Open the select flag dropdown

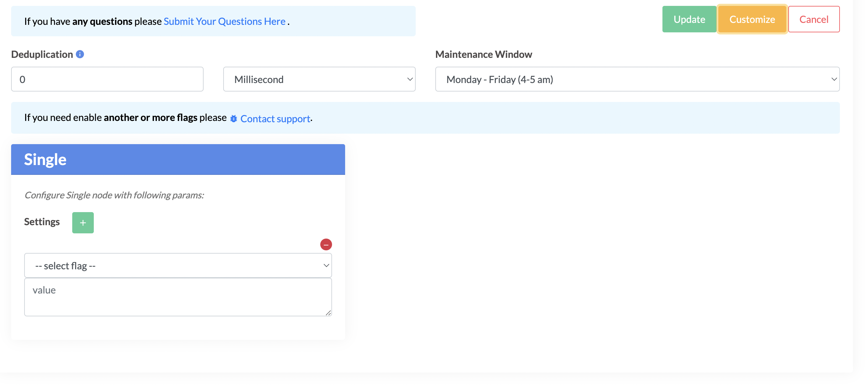pyautogui.click(x=178, y=265)
